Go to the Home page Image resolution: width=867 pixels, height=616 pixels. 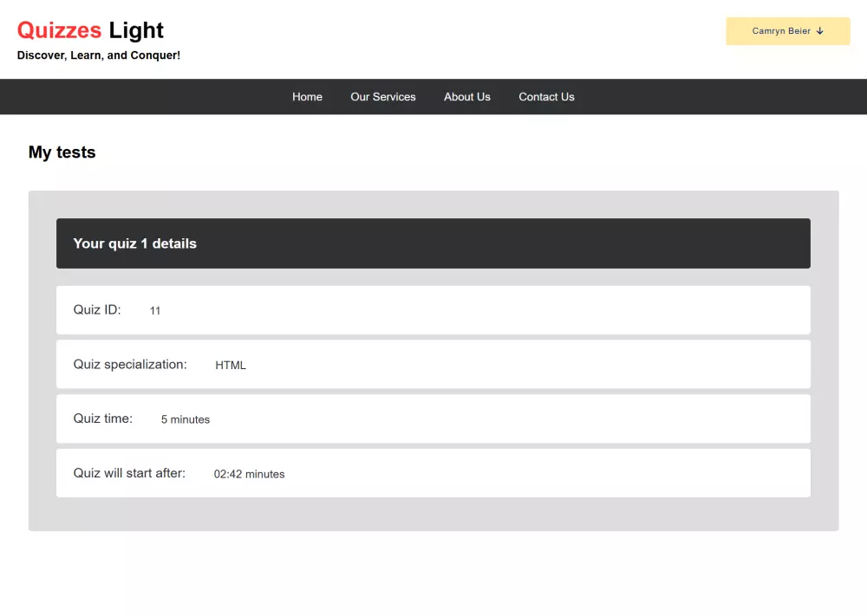coord(307,97)
